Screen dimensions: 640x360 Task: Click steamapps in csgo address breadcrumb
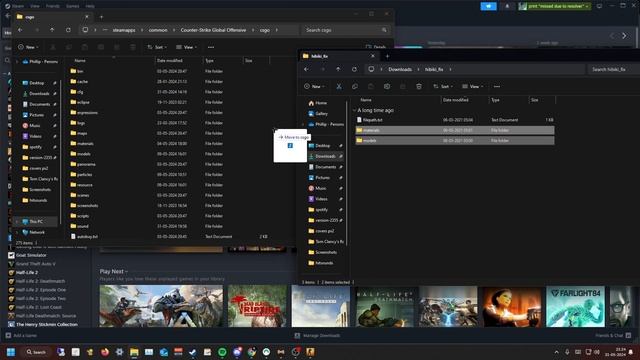[x=124, y=30]
